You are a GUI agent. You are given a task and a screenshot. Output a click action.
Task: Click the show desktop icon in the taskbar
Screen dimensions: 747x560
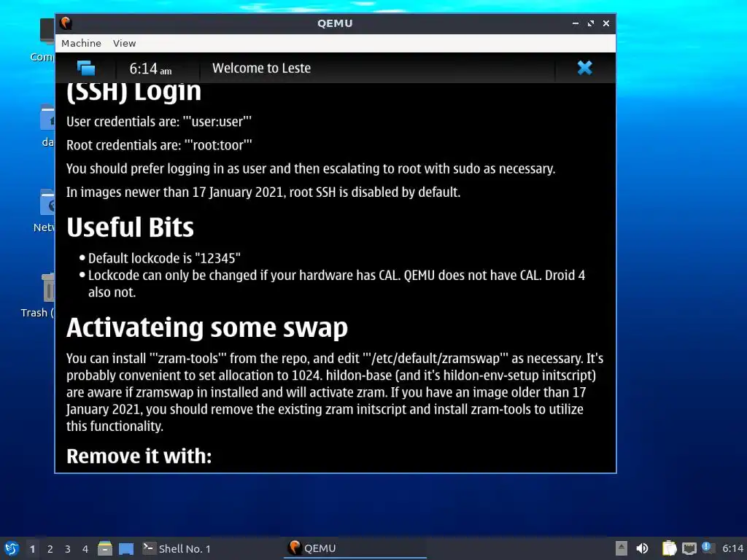(x=125, y=548)
